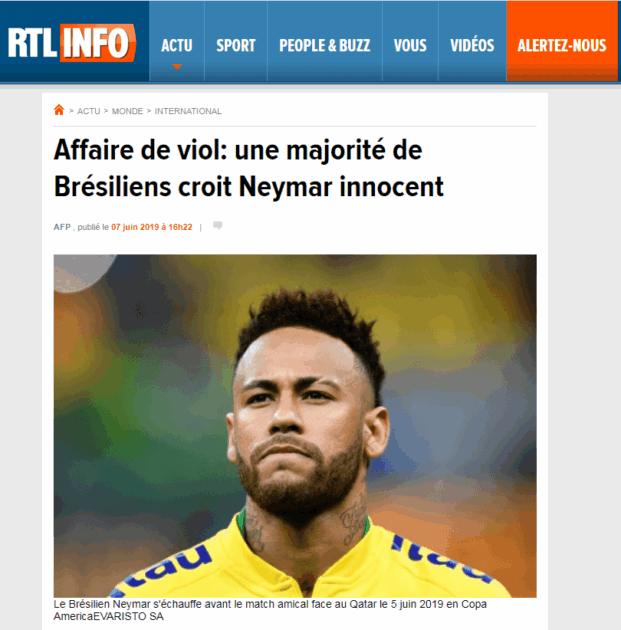
Task: Click the article headline about Neymar
Action: click(249, 168)
